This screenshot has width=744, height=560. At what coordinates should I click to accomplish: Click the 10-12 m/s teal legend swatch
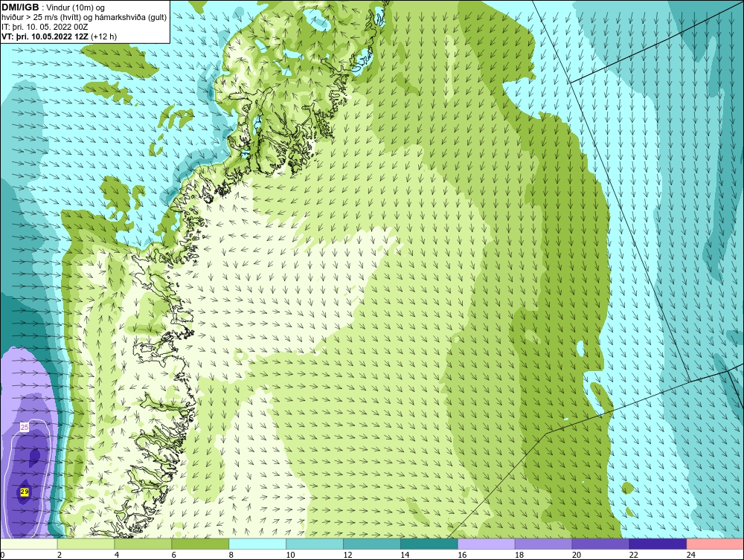click(x=315, y=544)
